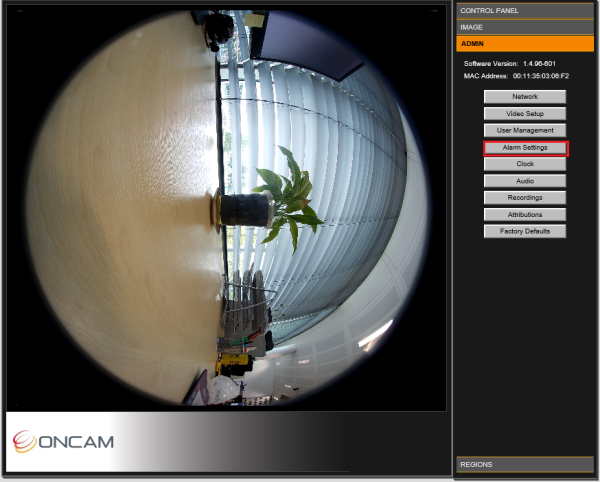600x482 pixels.
Task: Open Clock settings
Action: coord(525,164)
